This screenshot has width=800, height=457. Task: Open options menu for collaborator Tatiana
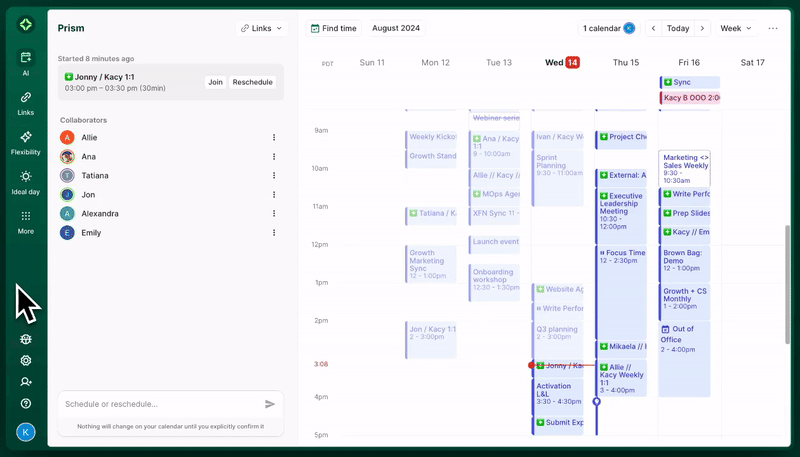tap(274, 175)
